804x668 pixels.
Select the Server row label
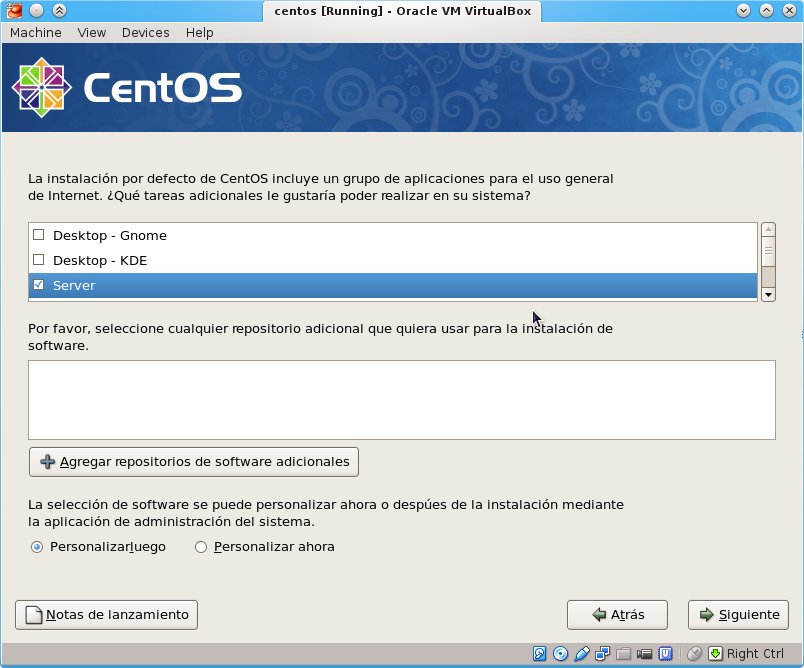pos(74,286)
